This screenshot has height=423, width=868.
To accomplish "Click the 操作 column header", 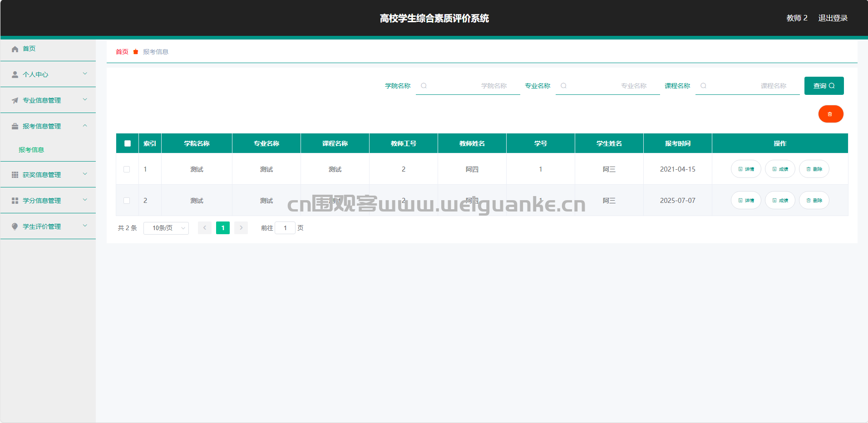I will pyautogui.click(x=780, y=143).
